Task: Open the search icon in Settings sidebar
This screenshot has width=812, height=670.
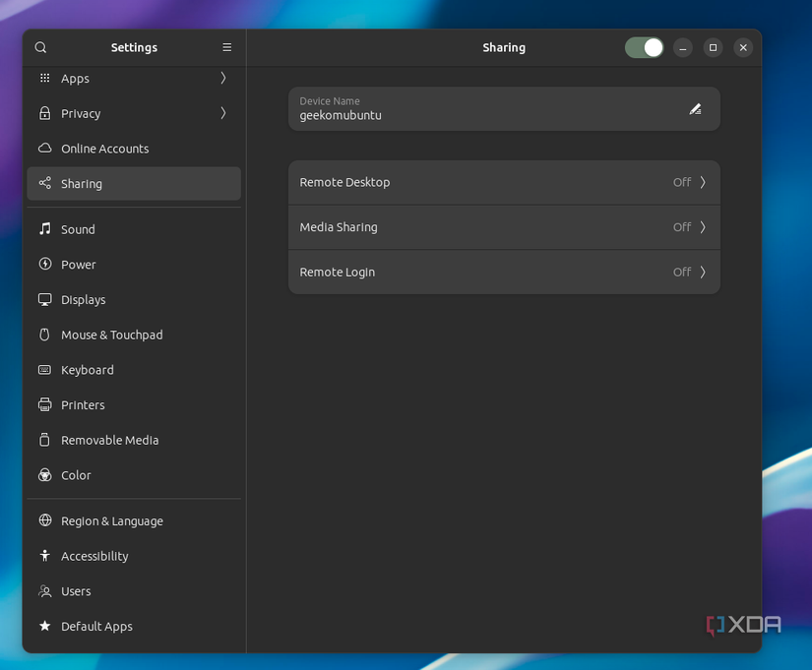Action: pyautogui.click(x=40, y=47)
